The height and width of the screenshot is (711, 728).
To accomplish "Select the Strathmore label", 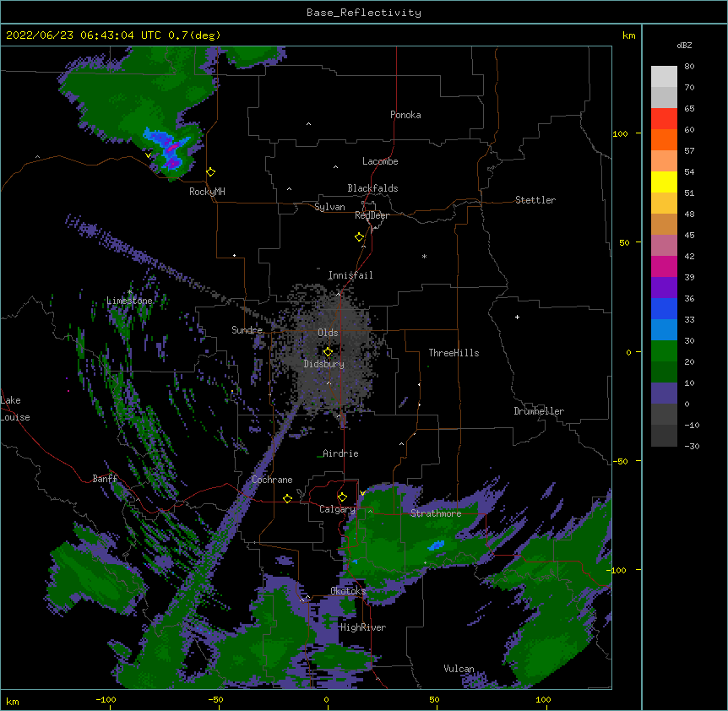I will click(436, 513).
